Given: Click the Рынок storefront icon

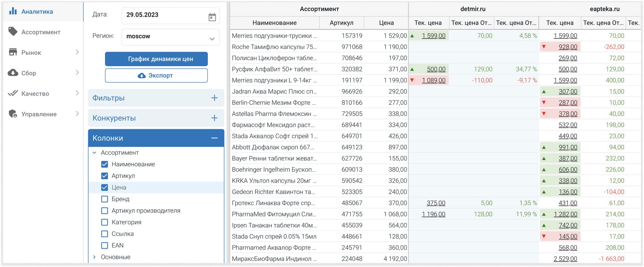Looking at the screenshot, I should (13, 52).
